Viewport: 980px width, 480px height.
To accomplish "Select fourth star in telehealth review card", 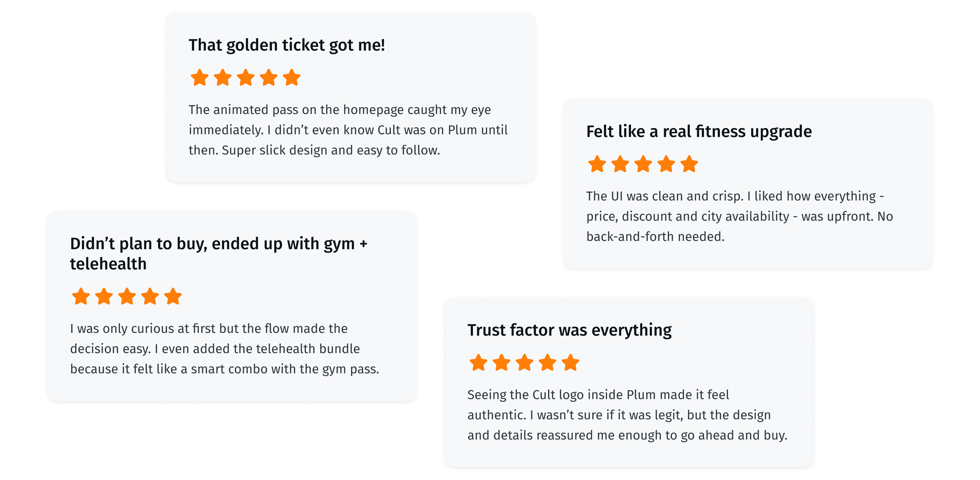I will [x=150, y=296].
